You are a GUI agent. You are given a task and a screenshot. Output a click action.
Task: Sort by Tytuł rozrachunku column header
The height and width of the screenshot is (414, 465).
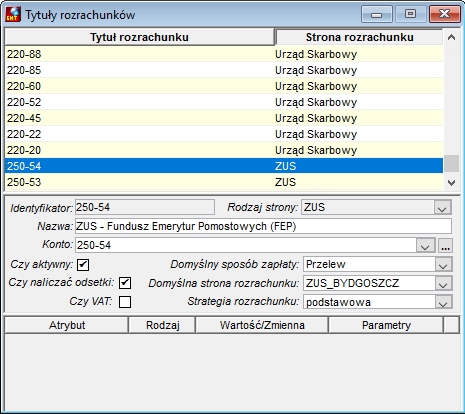tap(140, 37)
